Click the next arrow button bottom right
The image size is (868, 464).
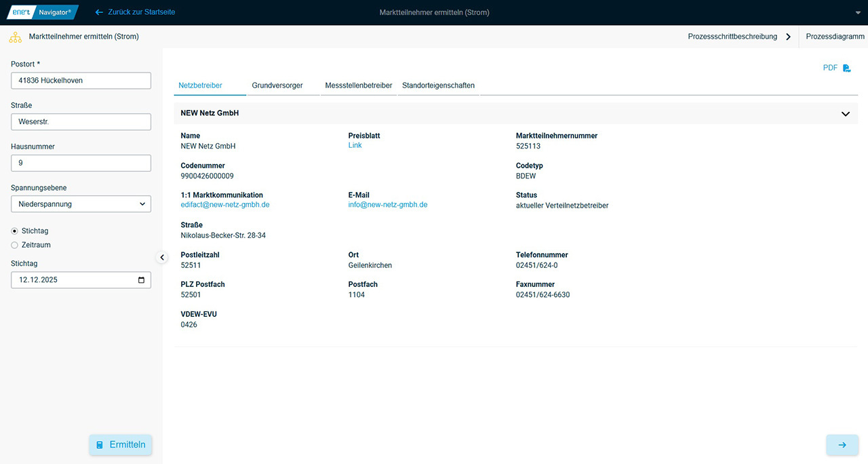pos(842,445)
